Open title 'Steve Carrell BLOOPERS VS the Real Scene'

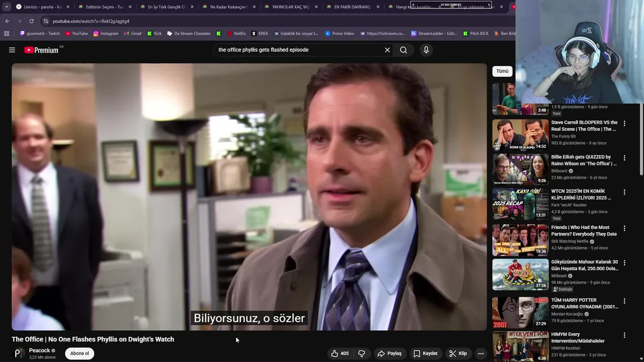tap(584, 126)
